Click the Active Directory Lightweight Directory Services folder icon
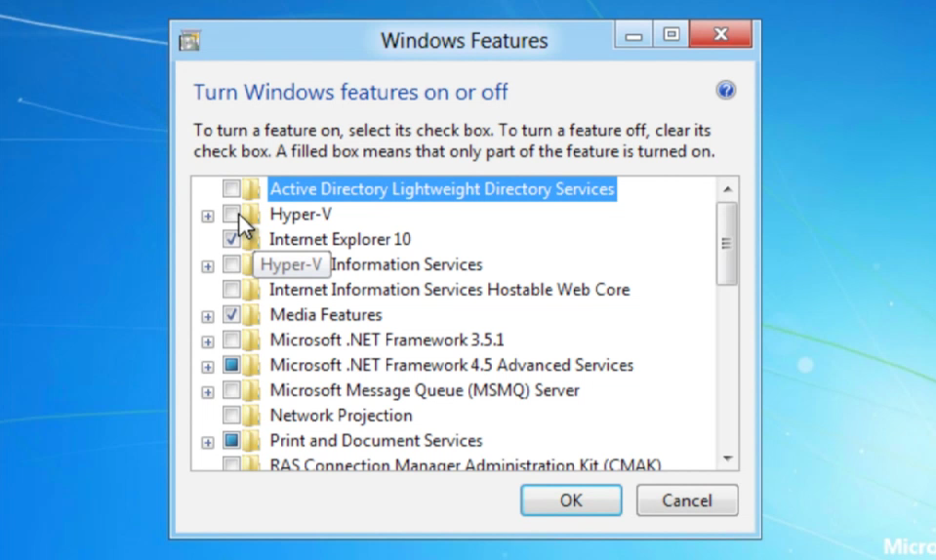This screenshot has width=936, height=560. (251, 189)
